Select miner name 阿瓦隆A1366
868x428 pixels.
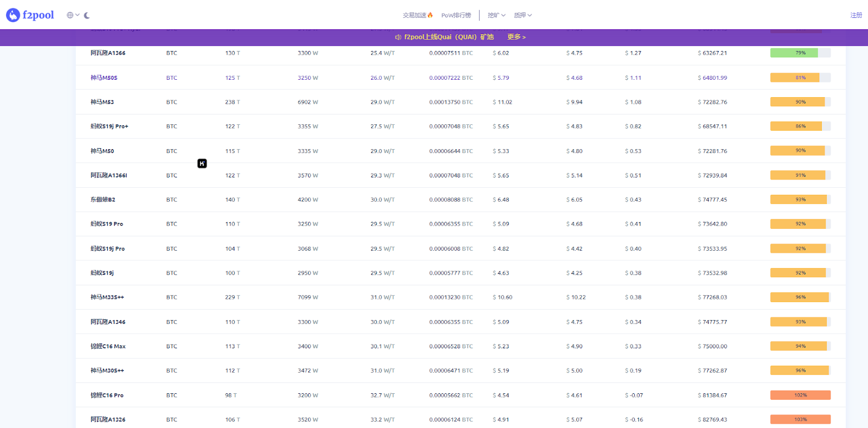108,53
